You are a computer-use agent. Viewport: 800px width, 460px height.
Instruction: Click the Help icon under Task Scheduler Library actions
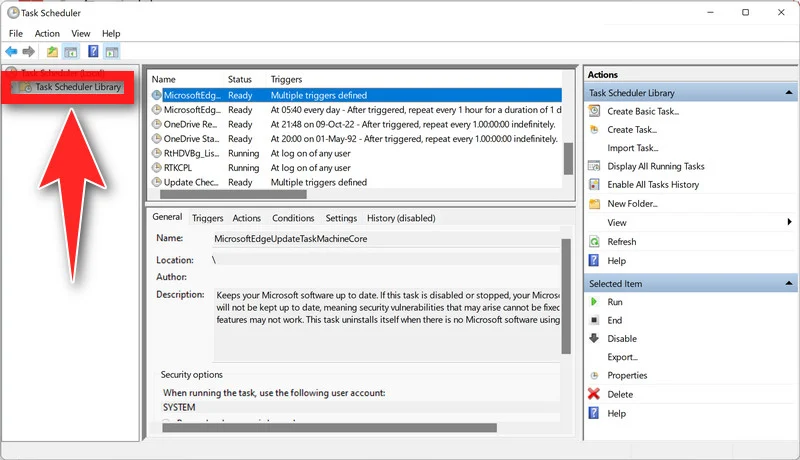click(594, 261)
